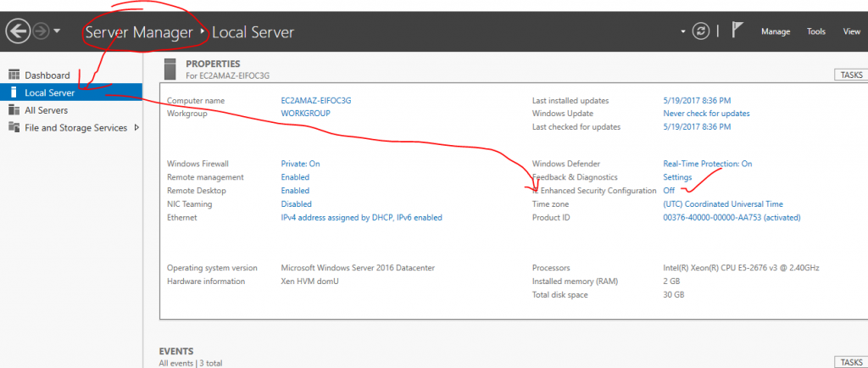Open the EVENTS TASKS dropdown
This screenshot has height=368, width=868.
click(x=850, y=362)
